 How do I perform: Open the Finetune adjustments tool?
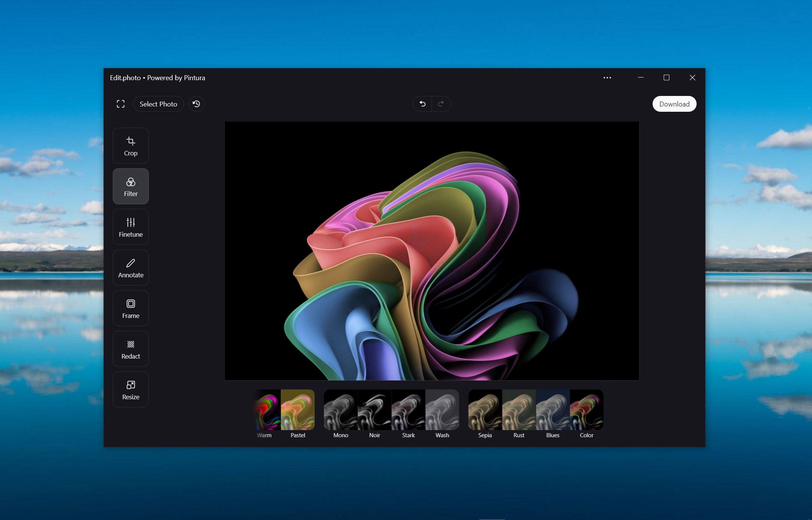pyautogui.click(x=130, y=227)
